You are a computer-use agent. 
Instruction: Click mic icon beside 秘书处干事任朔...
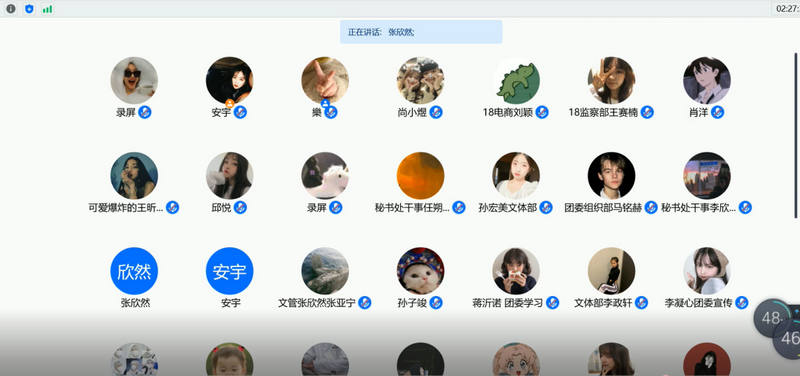click(459, 208)
